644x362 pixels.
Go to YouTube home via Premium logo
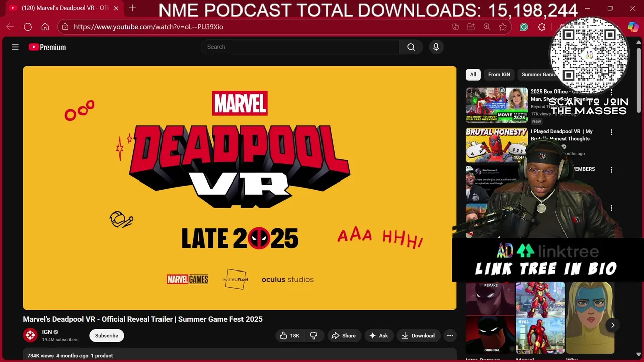click(47, 47)
